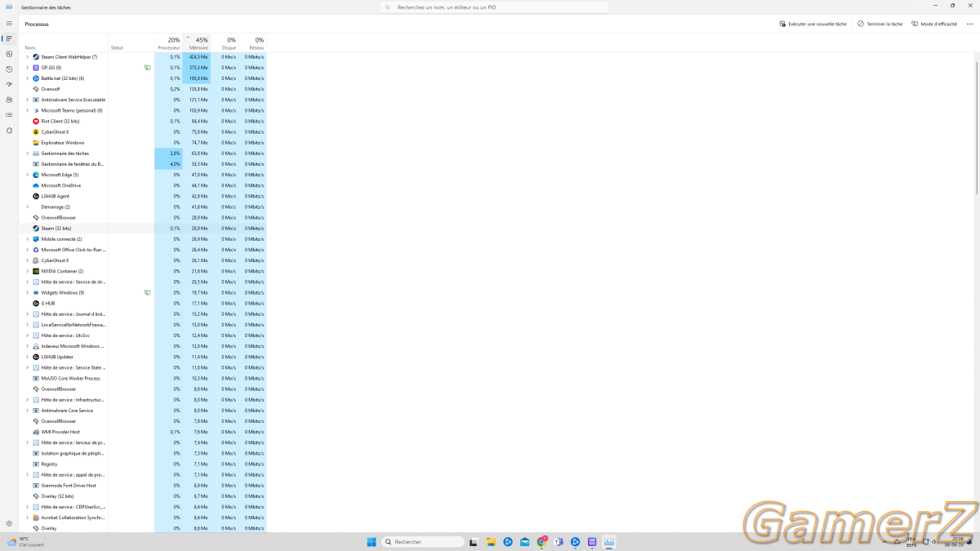980x551 pixels.
Task: Click the G HUB process icon
Action: [x=36, y=303]
